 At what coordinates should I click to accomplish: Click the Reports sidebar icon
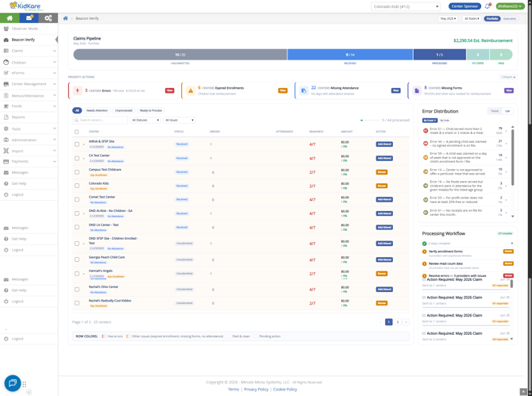6,117
